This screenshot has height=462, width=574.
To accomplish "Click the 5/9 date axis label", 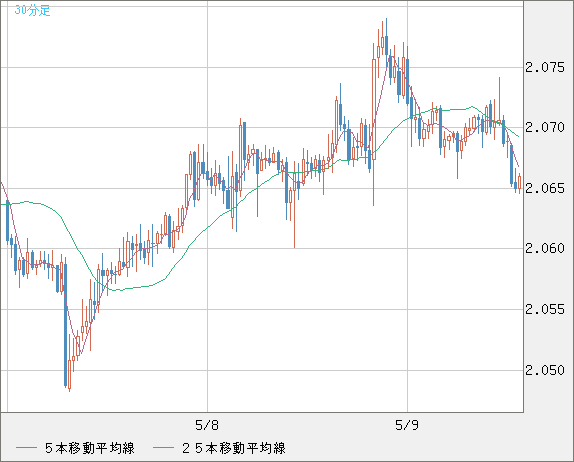I will pyautogui.click(x=407, y=425).
